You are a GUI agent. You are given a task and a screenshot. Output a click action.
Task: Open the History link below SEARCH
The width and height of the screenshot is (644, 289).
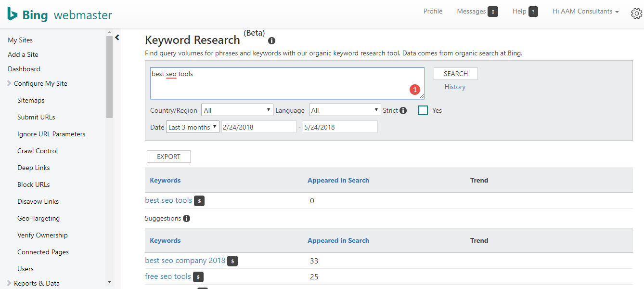[455, 87]
